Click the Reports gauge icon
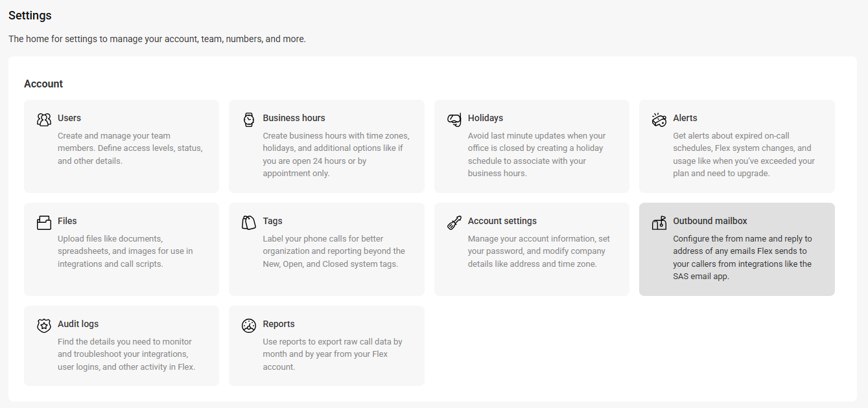 [x=249, y=326]
